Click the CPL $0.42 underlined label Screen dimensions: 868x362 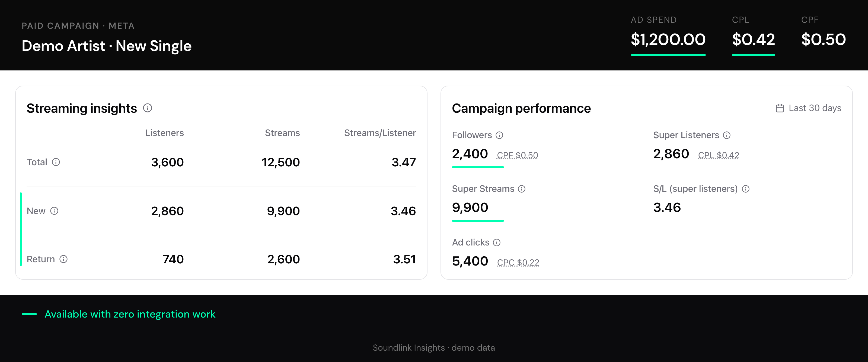pos(718,155)
